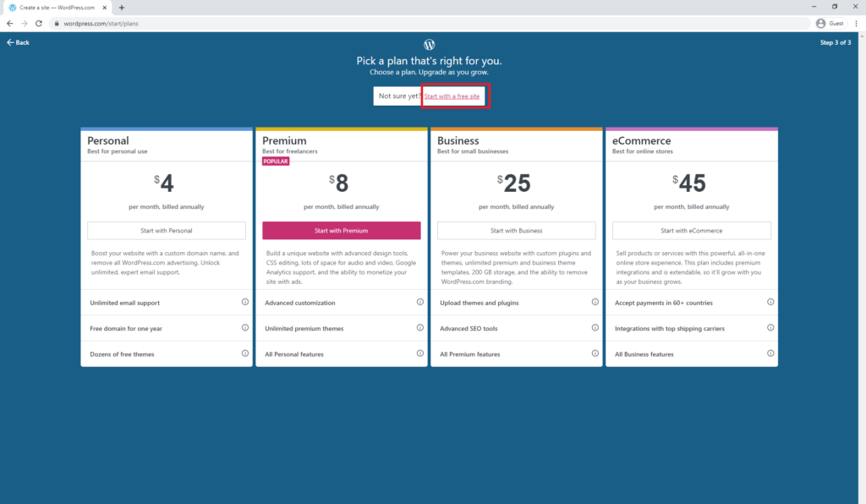866x504 pixels.
Task: Click Start with Business button
Action: [517, 231]
